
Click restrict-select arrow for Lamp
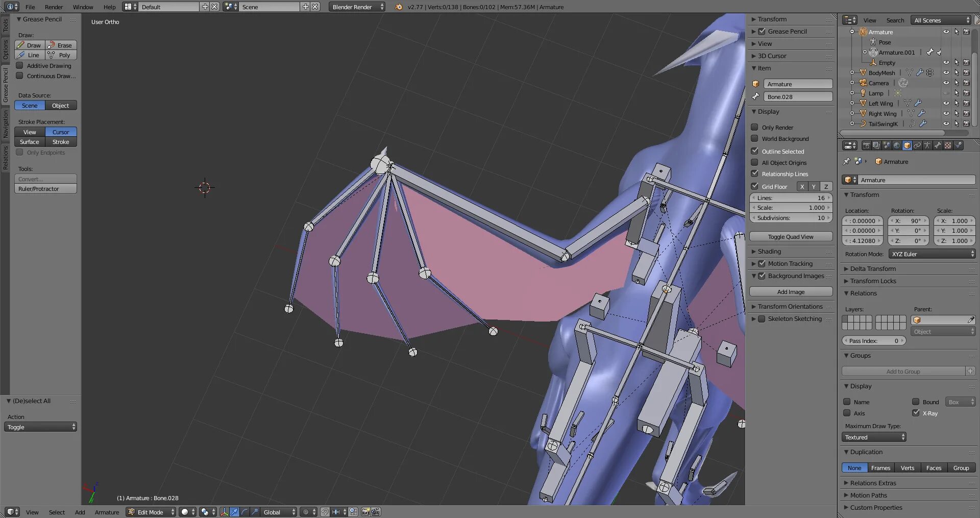click(x=957, y=93)
